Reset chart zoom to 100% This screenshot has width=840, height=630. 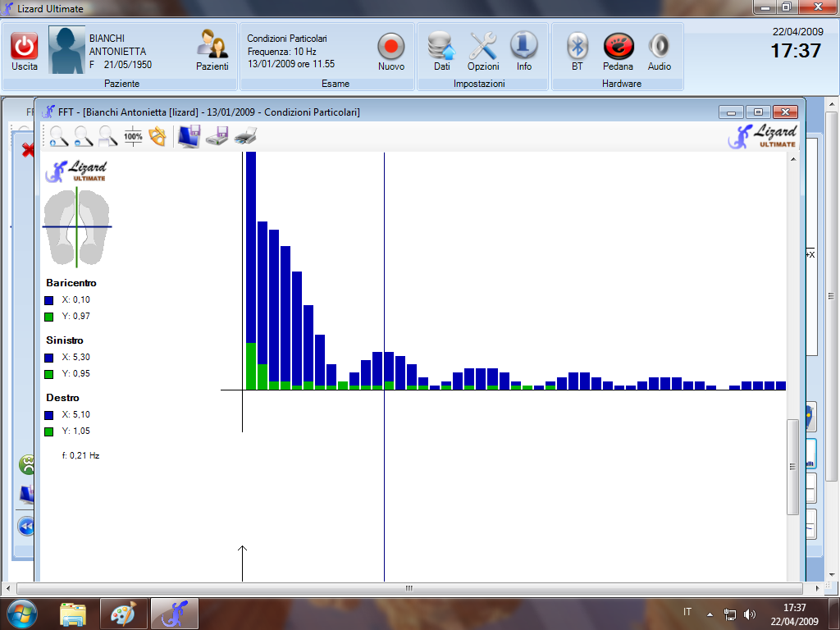(133, 136)
